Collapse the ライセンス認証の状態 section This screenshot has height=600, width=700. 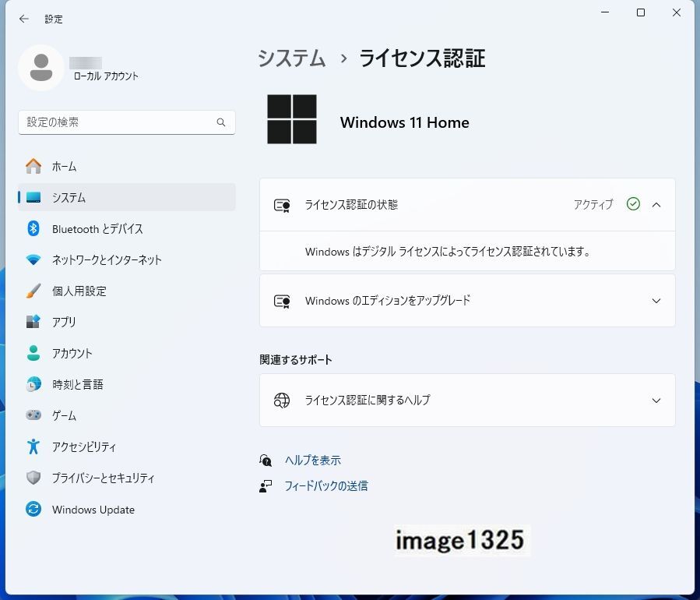coord(656,205)
